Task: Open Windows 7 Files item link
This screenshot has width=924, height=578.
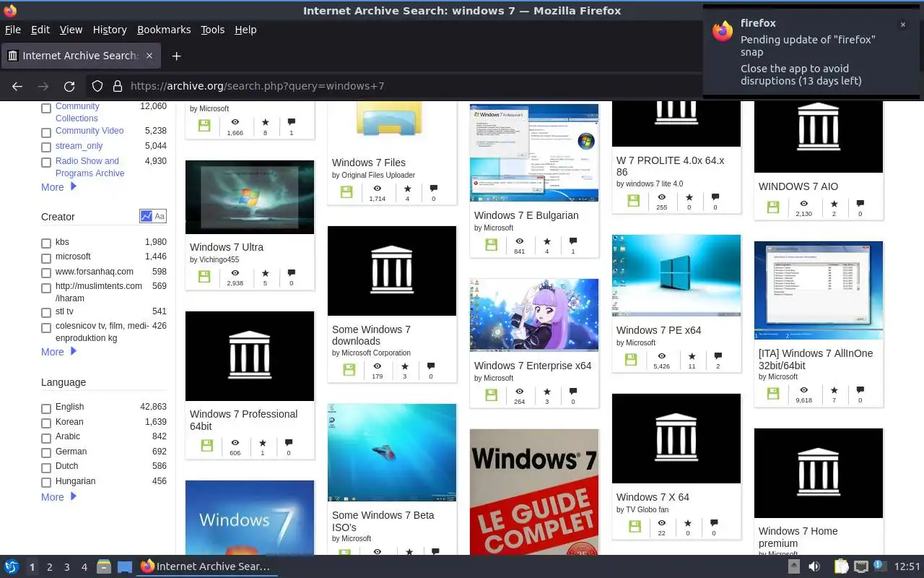Action: 369,163
